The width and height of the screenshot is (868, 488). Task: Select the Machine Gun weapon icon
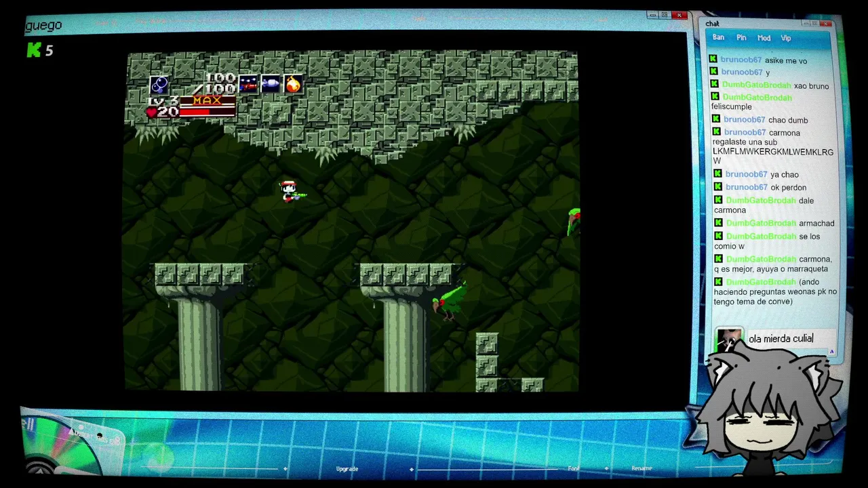click(248, 83)
